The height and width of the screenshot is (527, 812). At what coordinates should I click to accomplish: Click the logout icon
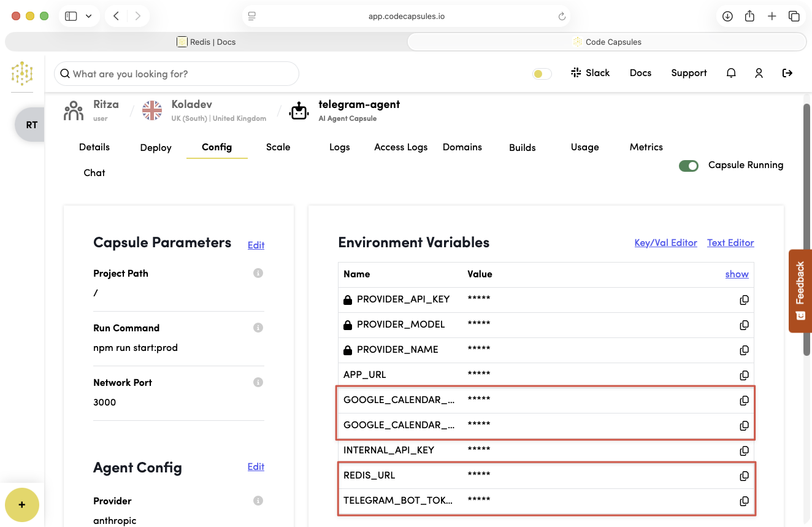tap(787, 73)
